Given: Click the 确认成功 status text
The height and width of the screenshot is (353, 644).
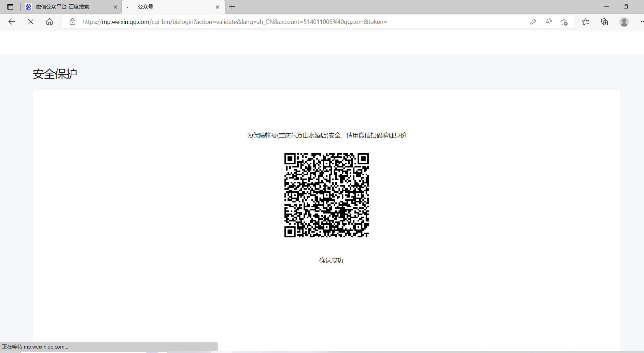Looking at the screenshot, I should (331, 261).
